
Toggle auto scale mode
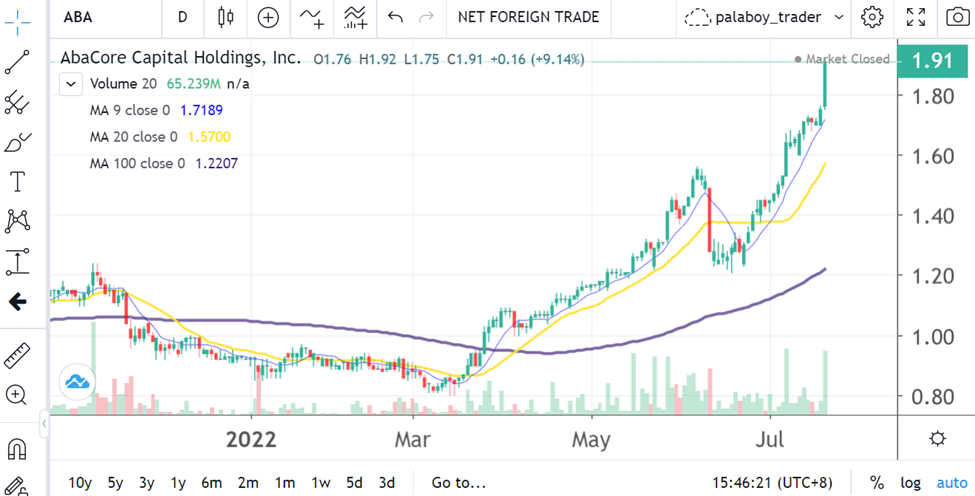coord(951,483)
